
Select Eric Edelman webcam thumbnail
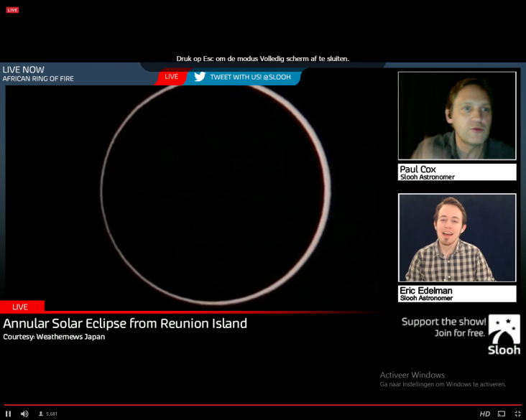(457, 238)
